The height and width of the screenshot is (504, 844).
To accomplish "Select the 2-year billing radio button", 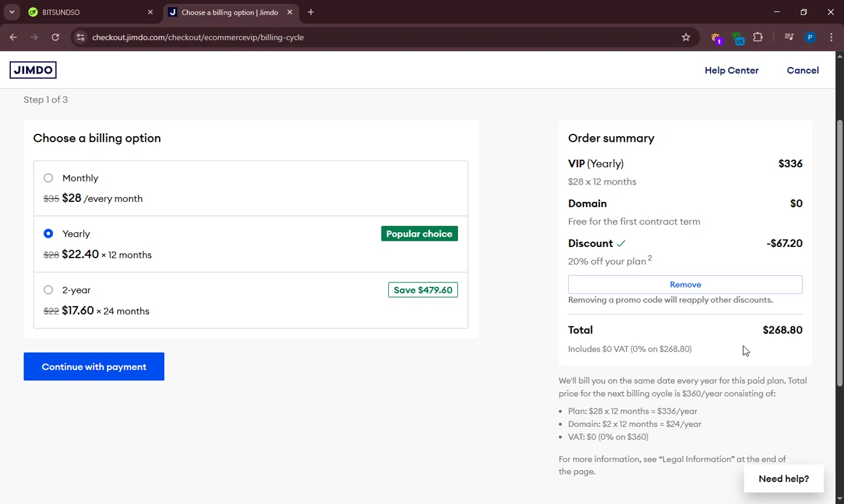I will pos(48,290).
